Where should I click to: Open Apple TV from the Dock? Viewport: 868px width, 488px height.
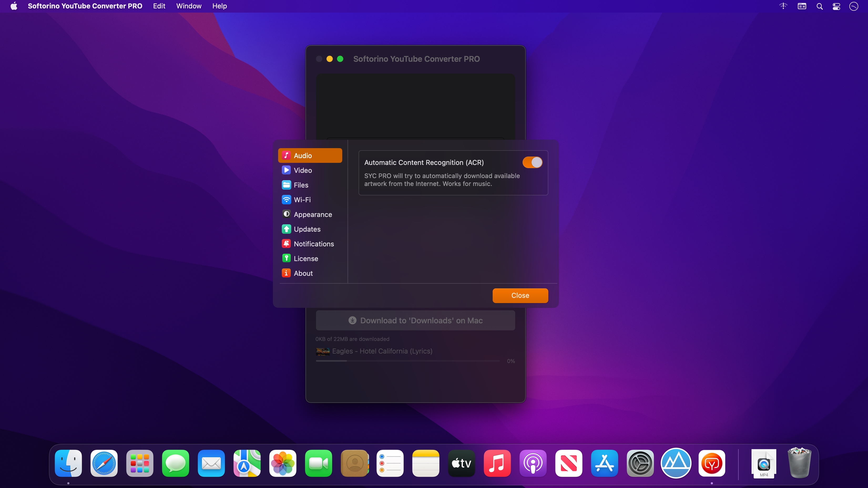(462, 463)
